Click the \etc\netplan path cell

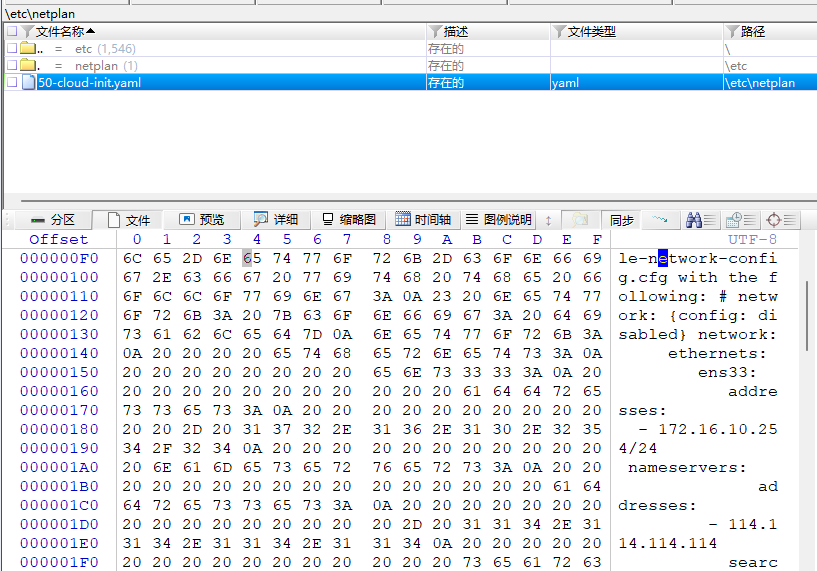(760, 83)
